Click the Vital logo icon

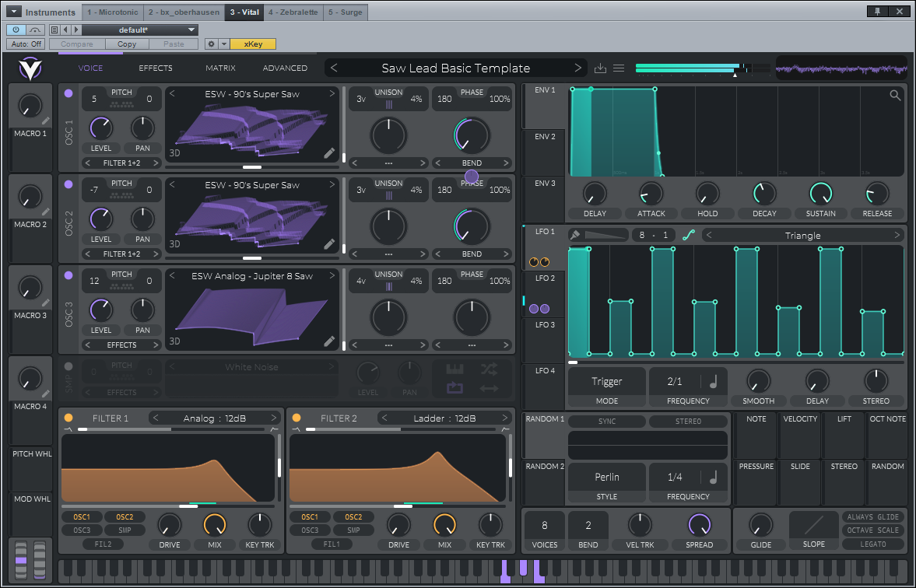pos(30,68)
